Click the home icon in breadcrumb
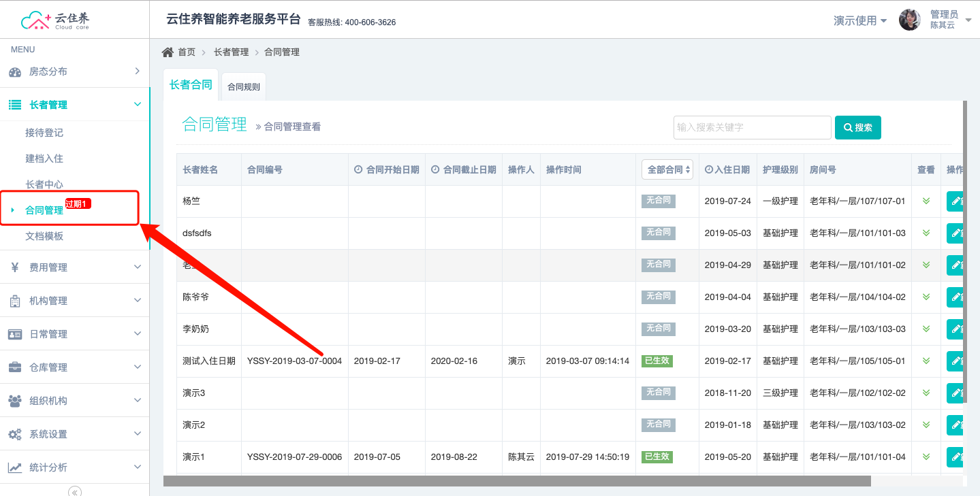 168,52
